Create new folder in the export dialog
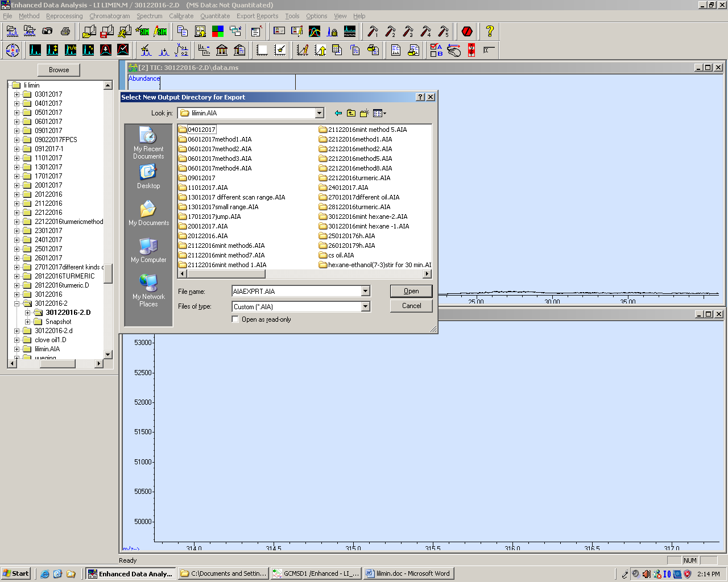 tap(364, 113)
